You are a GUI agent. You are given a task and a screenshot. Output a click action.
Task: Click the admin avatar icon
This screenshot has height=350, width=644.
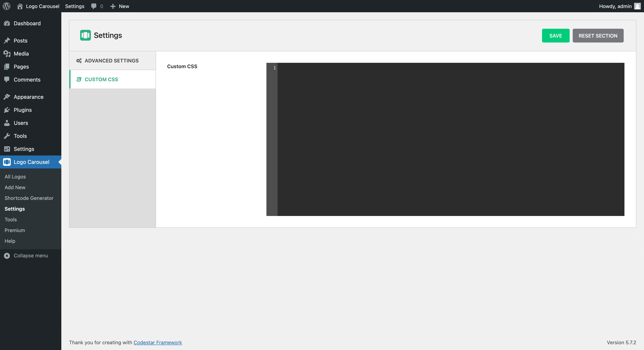tap(637, 6)
